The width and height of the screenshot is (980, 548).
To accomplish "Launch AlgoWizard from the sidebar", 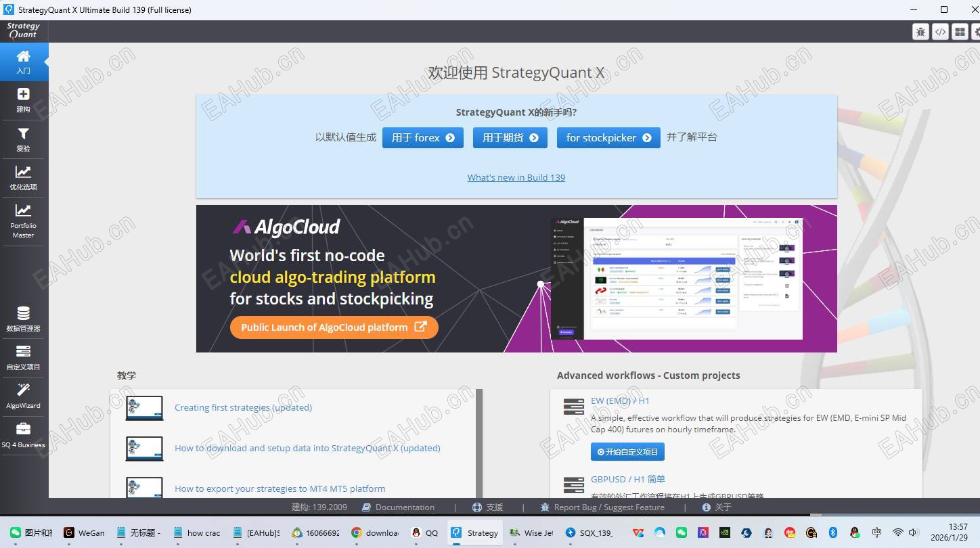I will [x=24, y=396].
